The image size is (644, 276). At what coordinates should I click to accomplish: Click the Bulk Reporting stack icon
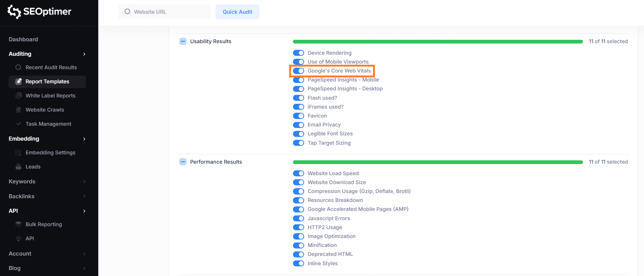pos(18,224)
